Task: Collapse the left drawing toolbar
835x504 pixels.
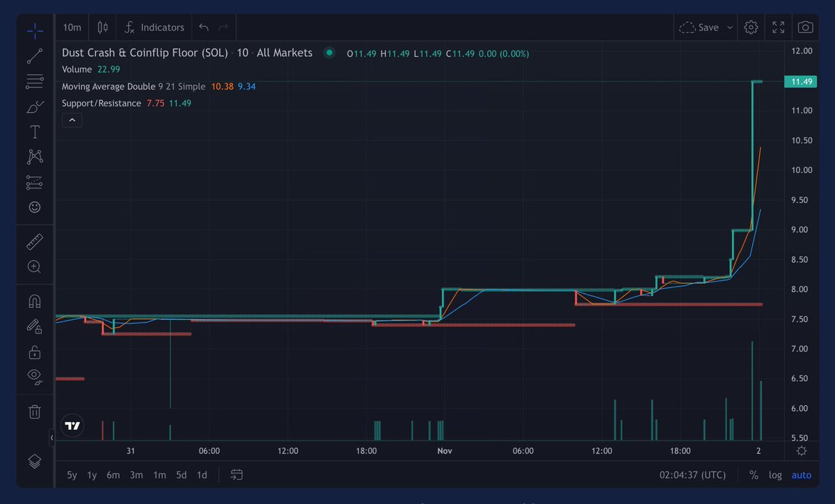Action: coord(53,438)
